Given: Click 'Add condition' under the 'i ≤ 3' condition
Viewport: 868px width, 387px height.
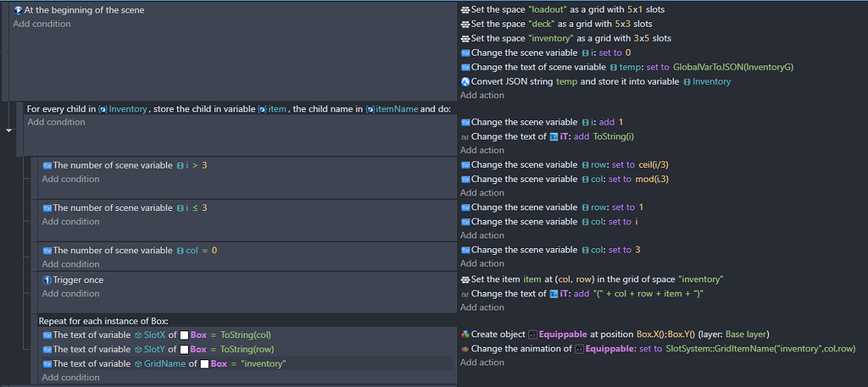Looking at the screenshot, I should (x=71, y=222).
